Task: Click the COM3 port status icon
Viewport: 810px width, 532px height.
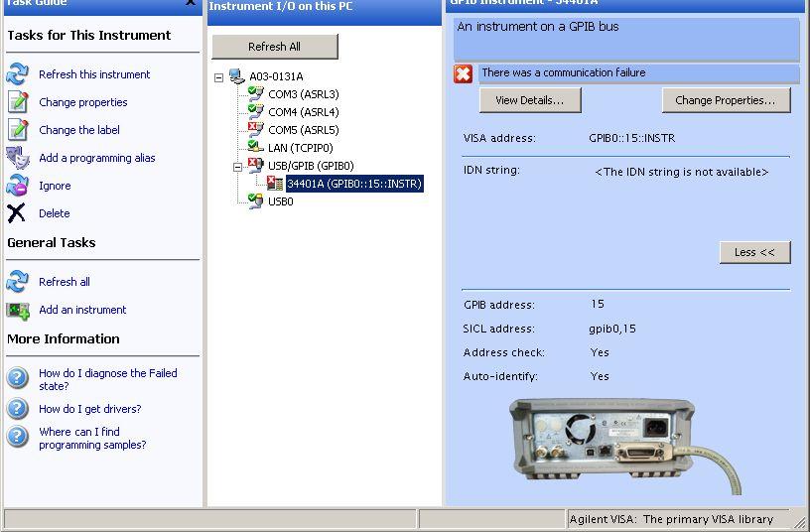Action: click(x=256, y=93)
